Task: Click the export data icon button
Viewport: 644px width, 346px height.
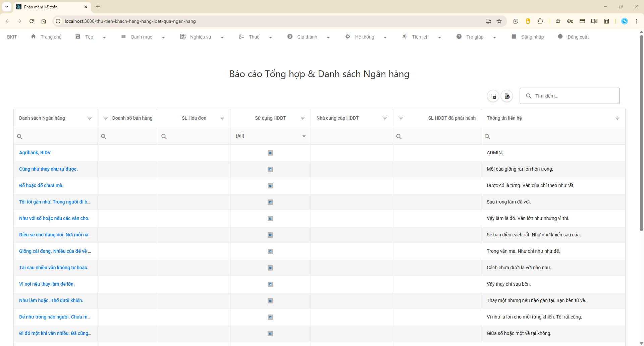Action: tap(507, 96)
